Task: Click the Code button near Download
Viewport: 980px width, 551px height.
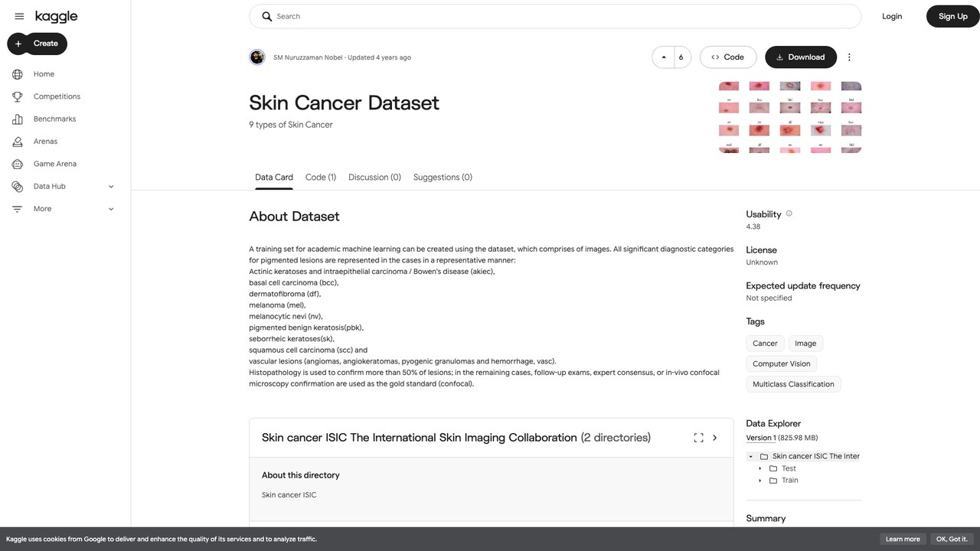Action: pos(728,57)
